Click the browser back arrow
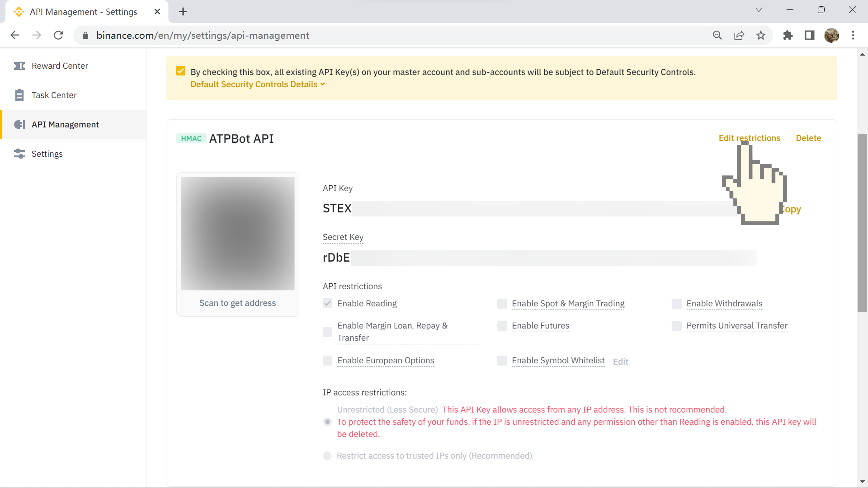Viewport: 868px width, 488px height. coord(15,35)
